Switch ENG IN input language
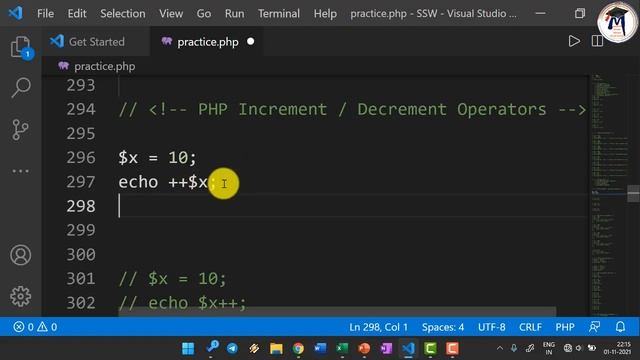The height and width of the screenshot is (360, 640). coord(549,349)
